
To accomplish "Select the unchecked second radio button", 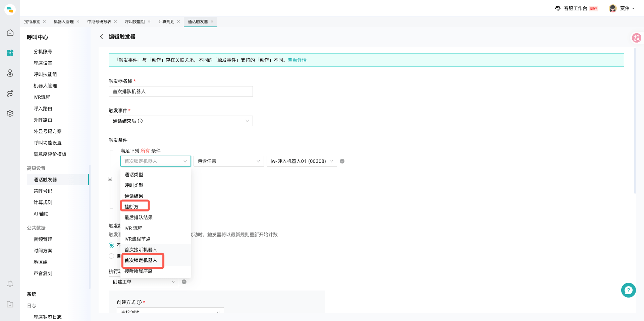I will click(111, 256).
